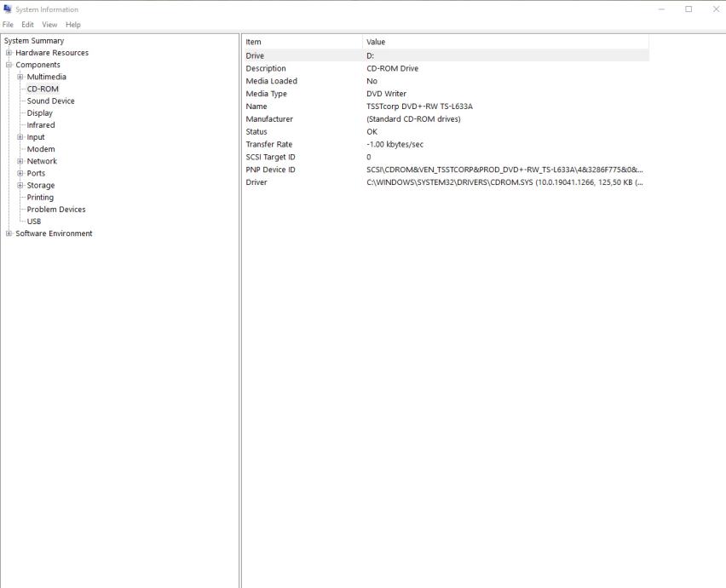Select Sound Device in the tree
The image size is (726, 588).
(x=50, y=101)
